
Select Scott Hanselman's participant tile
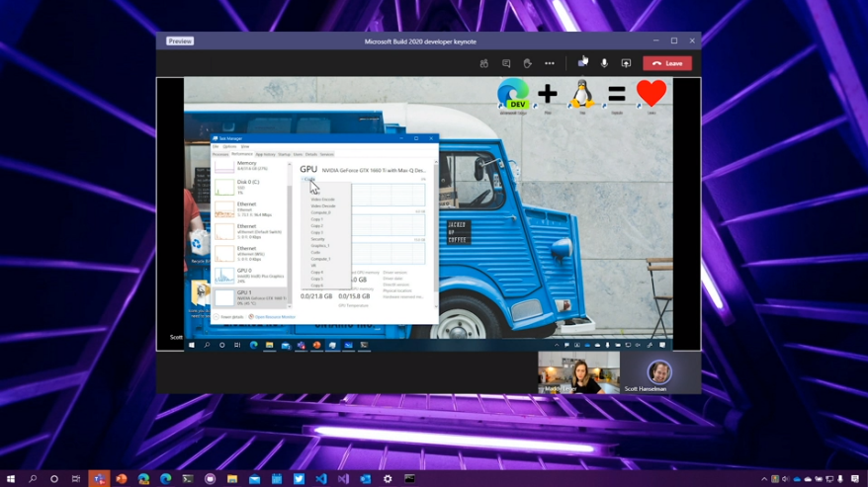[x=659, y=372]
